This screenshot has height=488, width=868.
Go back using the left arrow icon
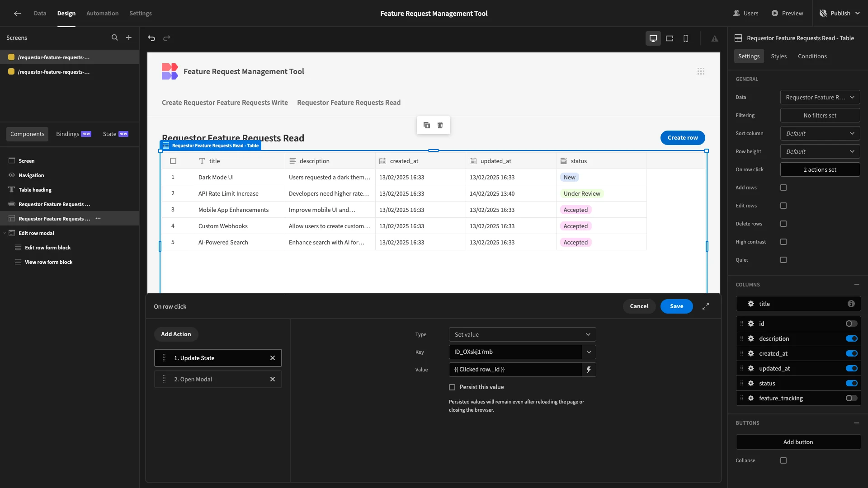17,14
